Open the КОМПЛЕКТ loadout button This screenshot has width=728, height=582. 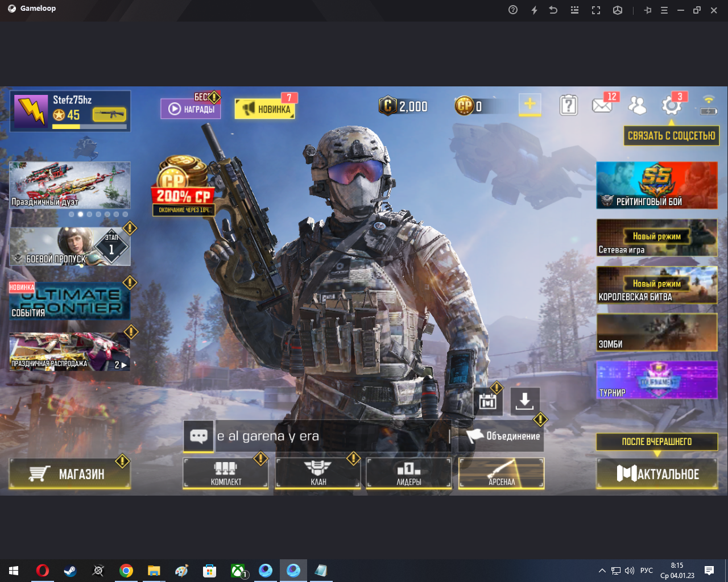tap(226, 473)
